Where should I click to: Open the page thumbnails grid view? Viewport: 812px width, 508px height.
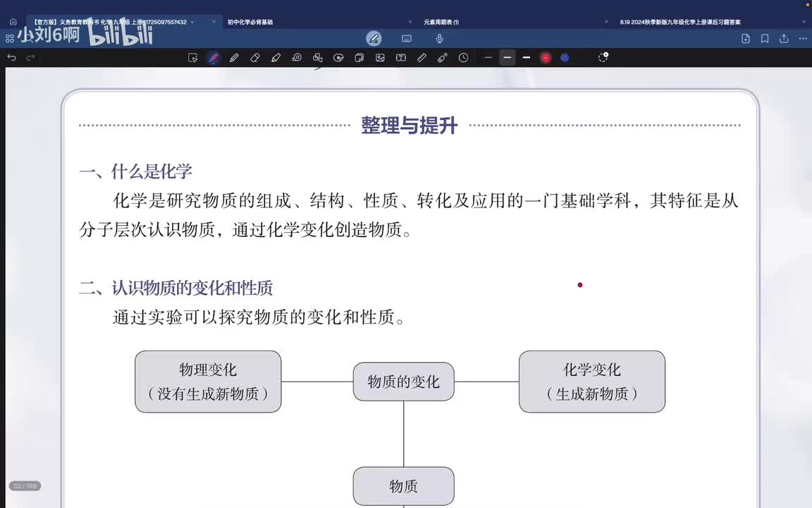[9, 38]
